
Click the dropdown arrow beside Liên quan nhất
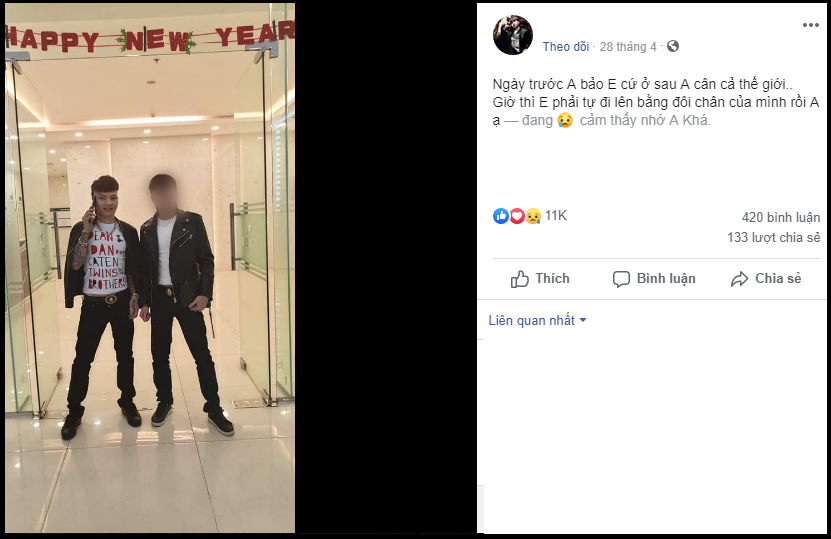583,320
